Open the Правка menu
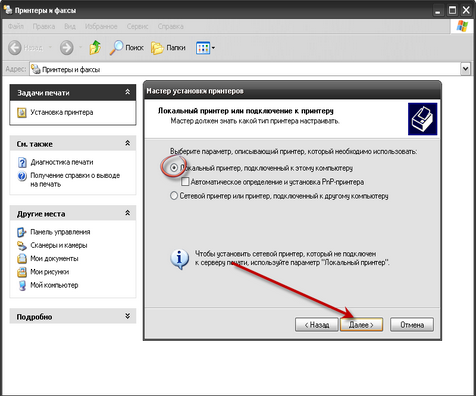Viewport: 476px width, 396px height. (x=44, y=26)
